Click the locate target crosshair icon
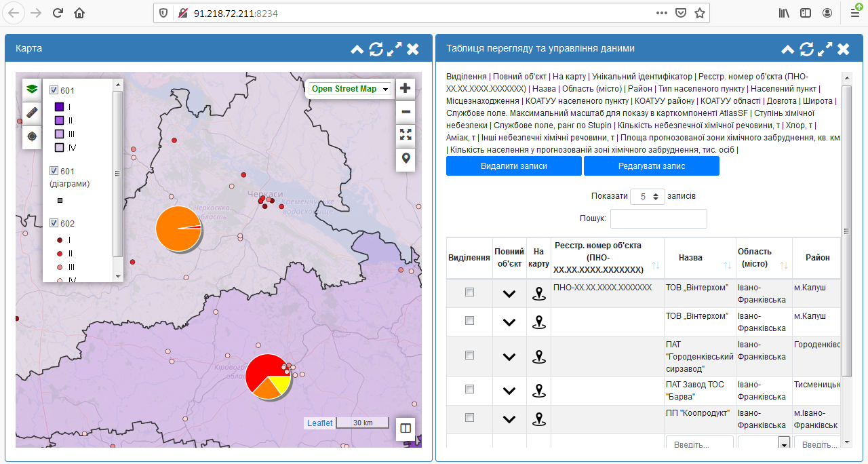The image size is (868, 464). 31,136
